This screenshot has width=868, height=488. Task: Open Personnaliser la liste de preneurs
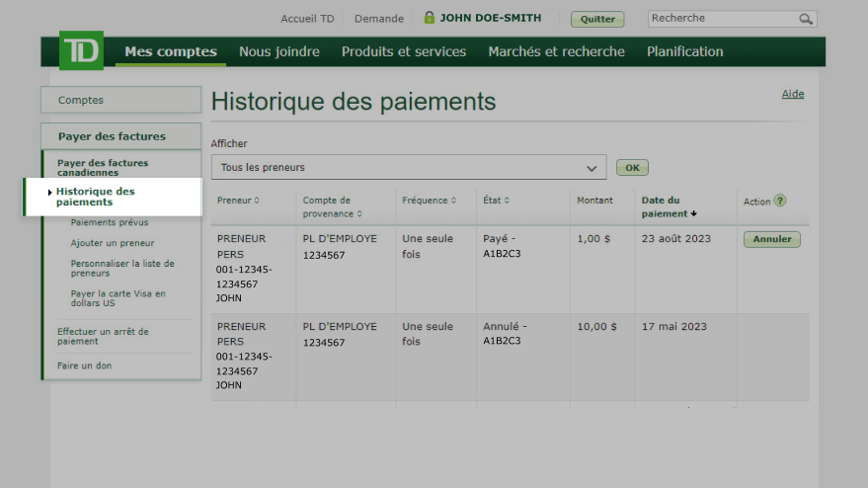click(x=122, y=268)
